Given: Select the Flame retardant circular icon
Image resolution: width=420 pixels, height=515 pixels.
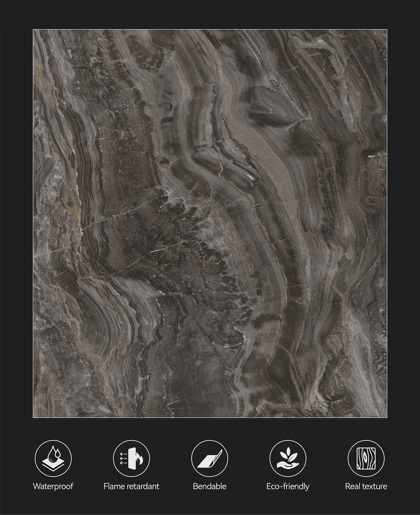Looking at the screenshot, I should [131, 458].
